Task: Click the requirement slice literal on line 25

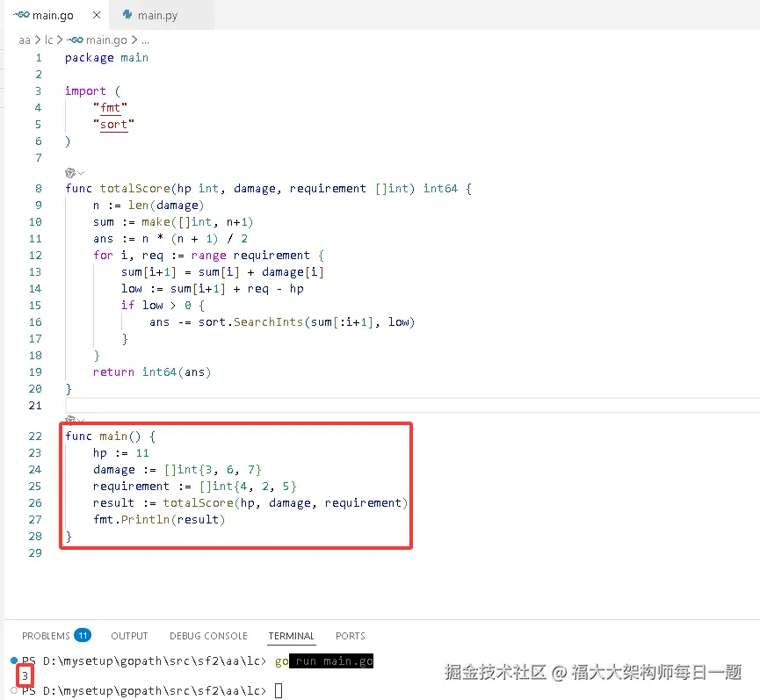Action: [x=248, y=487]
